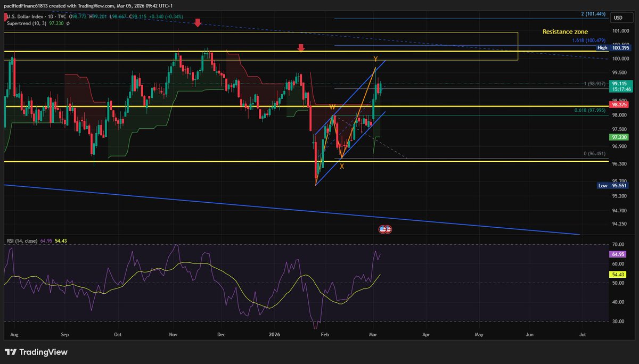Click the 30.00 RSI axis level

click(618, 321)
